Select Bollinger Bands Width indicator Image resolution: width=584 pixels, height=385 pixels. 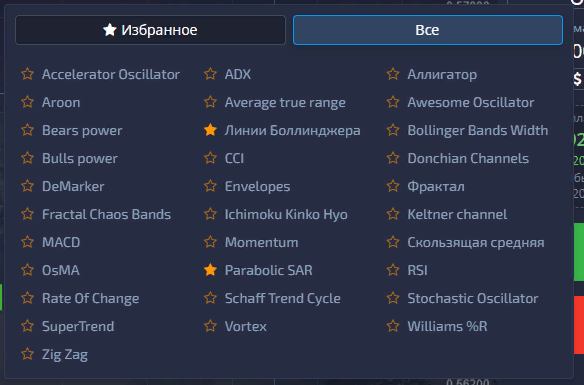click(477, 131)
